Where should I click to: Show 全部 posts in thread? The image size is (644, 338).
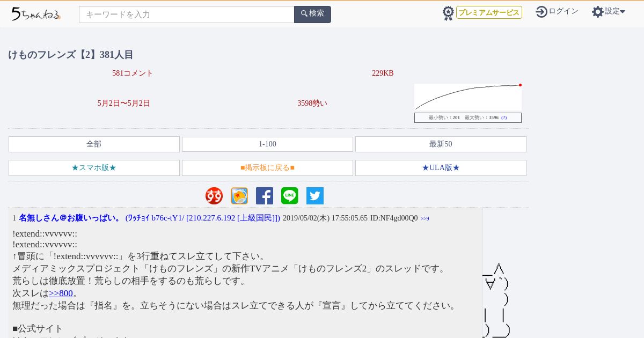94,144
